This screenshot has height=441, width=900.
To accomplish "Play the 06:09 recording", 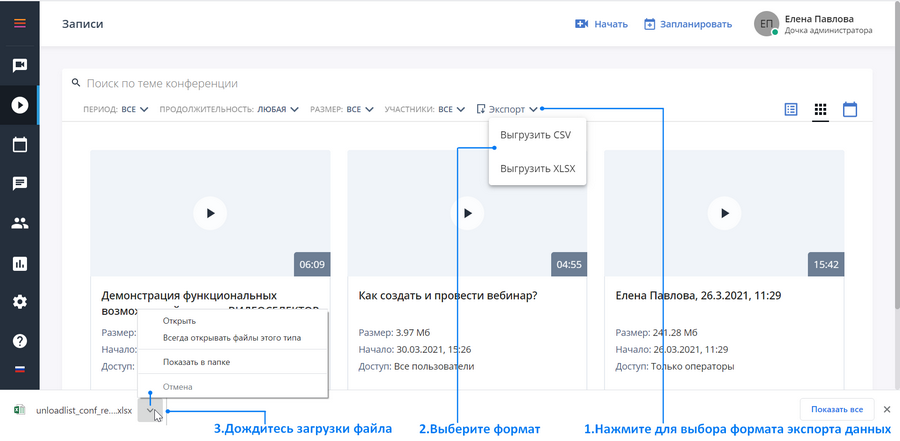I will [210, 214].
